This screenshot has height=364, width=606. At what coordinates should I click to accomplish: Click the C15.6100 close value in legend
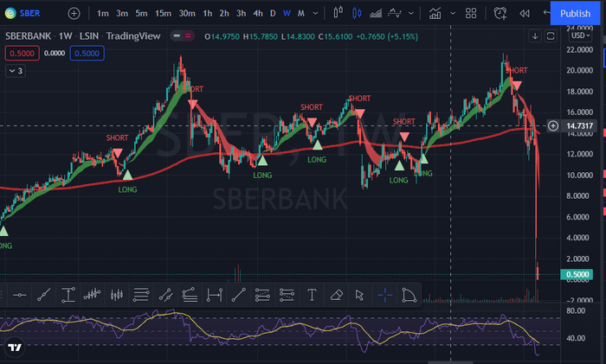(x=335, y=36)
